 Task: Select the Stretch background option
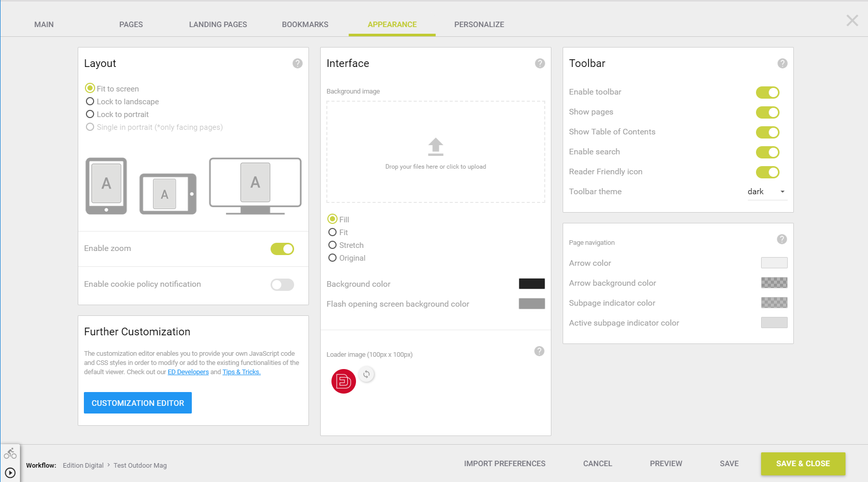(x=332, y=245)
